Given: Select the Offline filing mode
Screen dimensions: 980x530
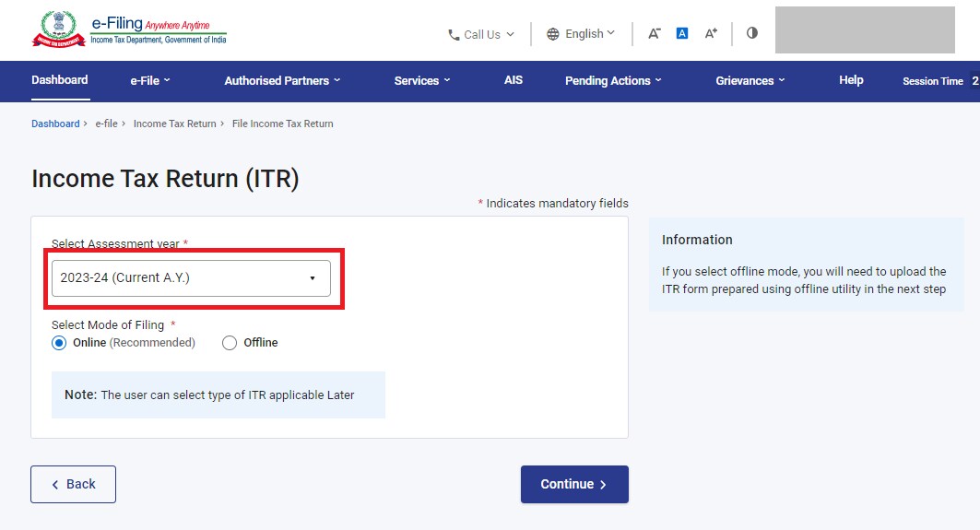Looking at the screenshot, I should point(230,343).
